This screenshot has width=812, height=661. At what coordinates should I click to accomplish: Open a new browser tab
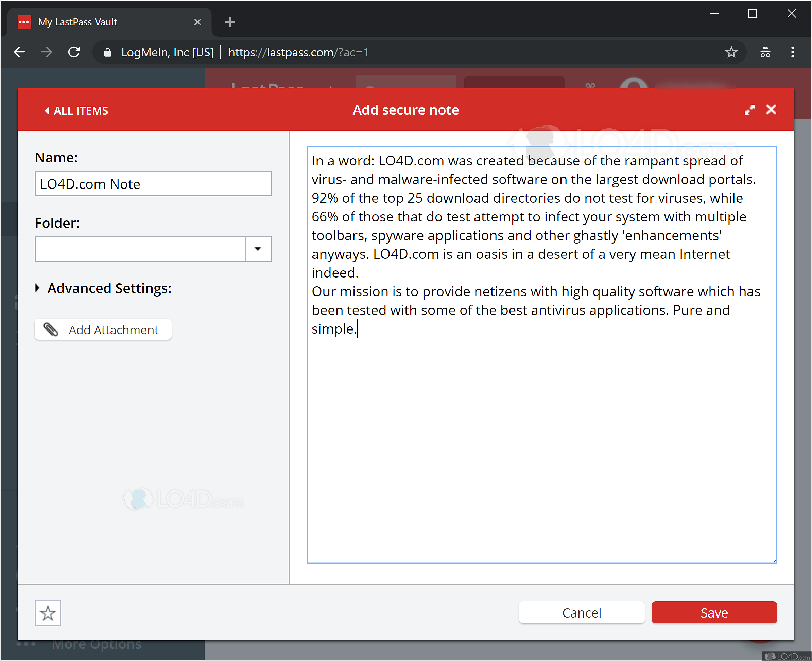tap(230, 22)
